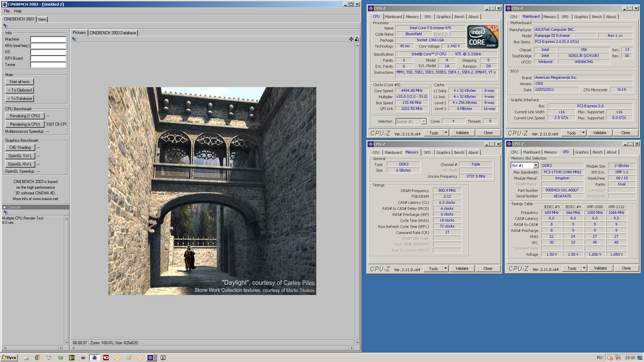Open the Graphics tab in the CPU-Z SPD window
The width and height of the screenshot is (644, 362).
pyautogui.click(x=582, y=152)
